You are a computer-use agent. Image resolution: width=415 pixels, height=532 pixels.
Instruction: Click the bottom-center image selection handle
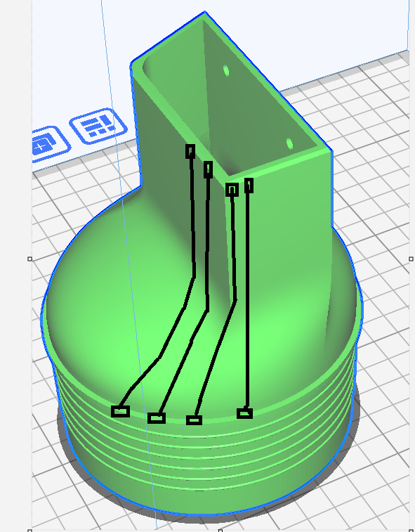tap(220, 531)
